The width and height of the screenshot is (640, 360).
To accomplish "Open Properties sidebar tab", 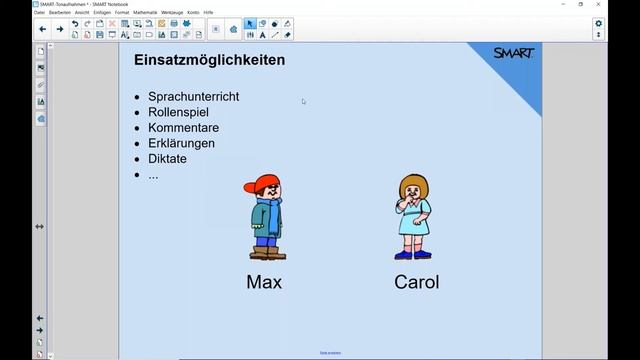I will pos(40,102).
